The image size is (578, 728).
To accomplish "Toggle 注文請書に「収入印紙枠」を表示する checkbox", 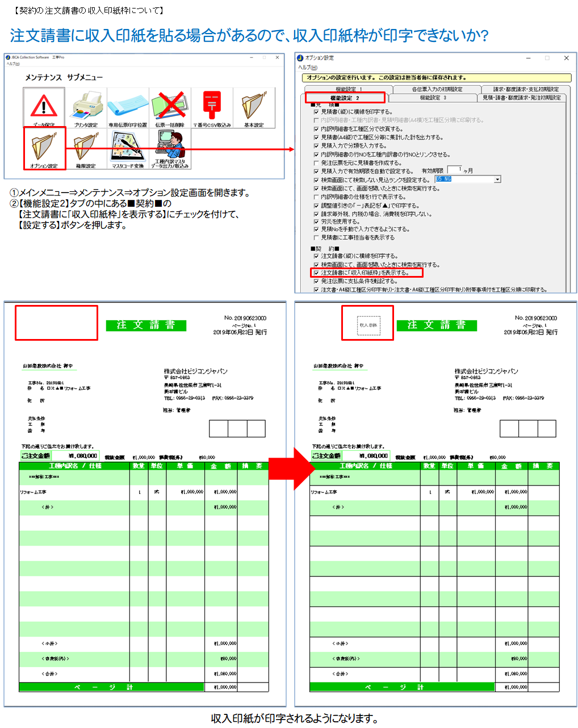I will [316, 273].
